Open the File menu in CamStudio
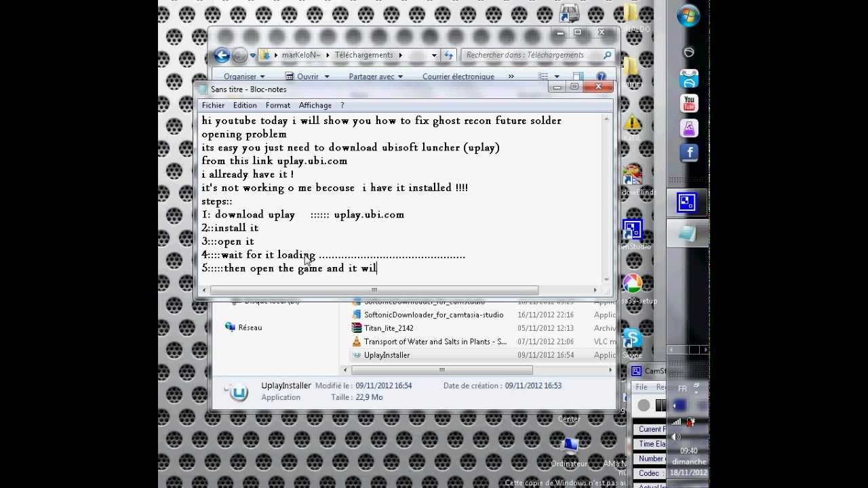Viewport: 868px width, 488px height. 642,387
